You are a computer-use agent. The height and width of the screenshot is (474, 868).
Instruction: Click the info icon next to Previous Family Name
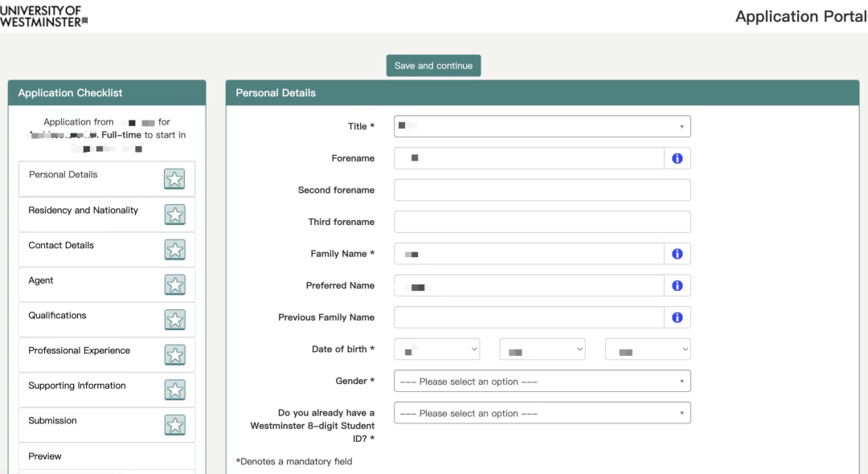coord(677,317)
